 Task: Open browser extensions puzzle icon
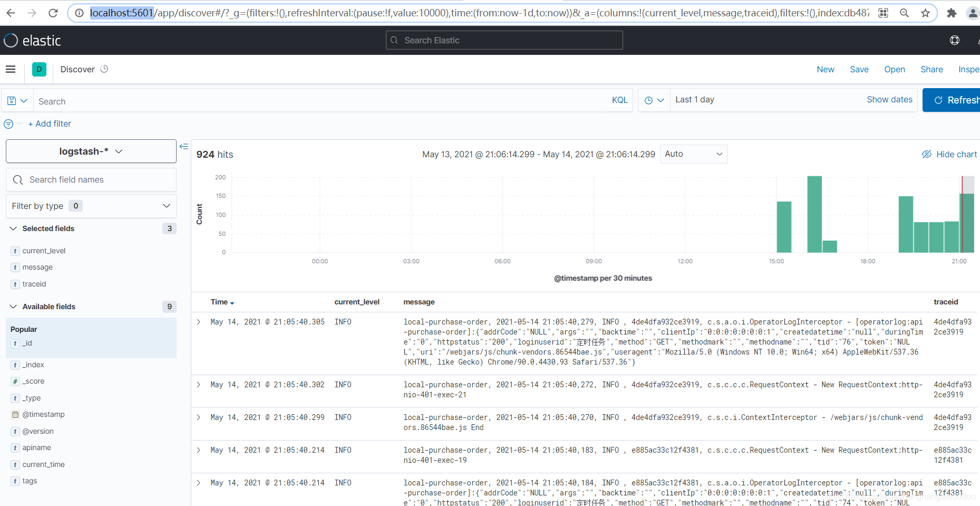point(952,13)
